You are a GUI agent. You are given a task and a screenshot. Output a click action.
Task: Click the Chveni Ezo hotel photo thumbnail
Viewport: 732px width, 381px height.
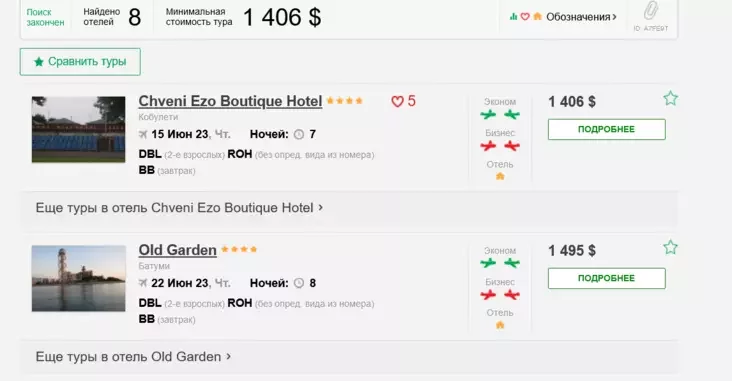[78, 129]
